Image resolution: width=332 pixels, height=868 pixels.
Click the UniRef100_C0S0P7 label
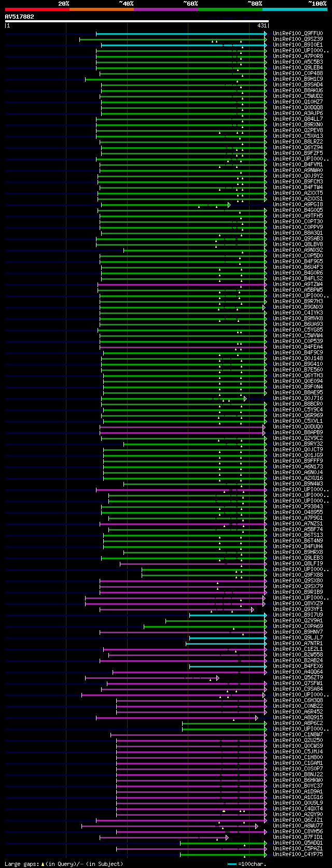point(298,769)
